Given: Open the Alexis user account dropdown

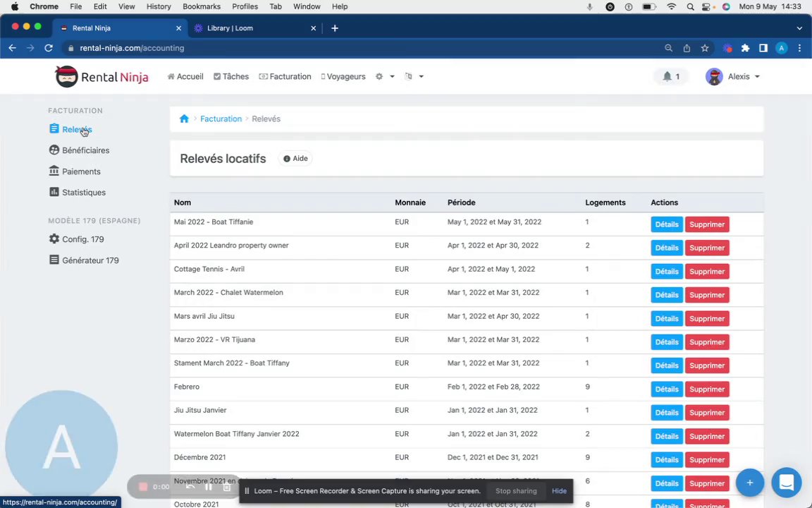Looking at the screenshot, I should [x=733, y=76].
